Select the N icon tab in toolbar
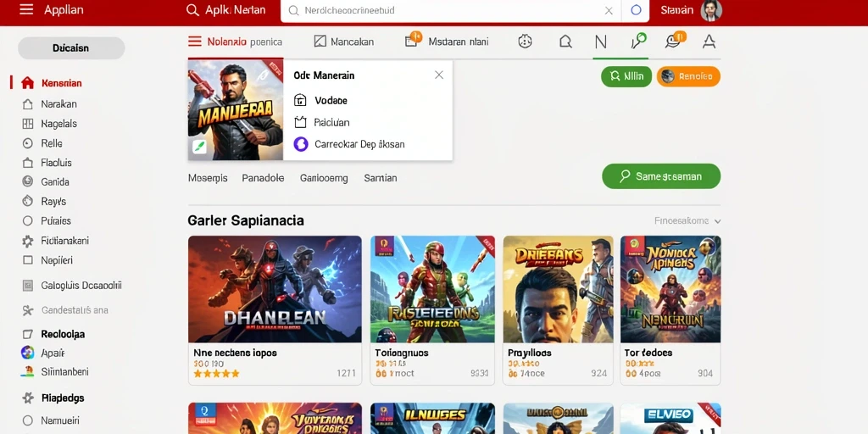Screen dimensions: 868x434 tap(601, 42)
